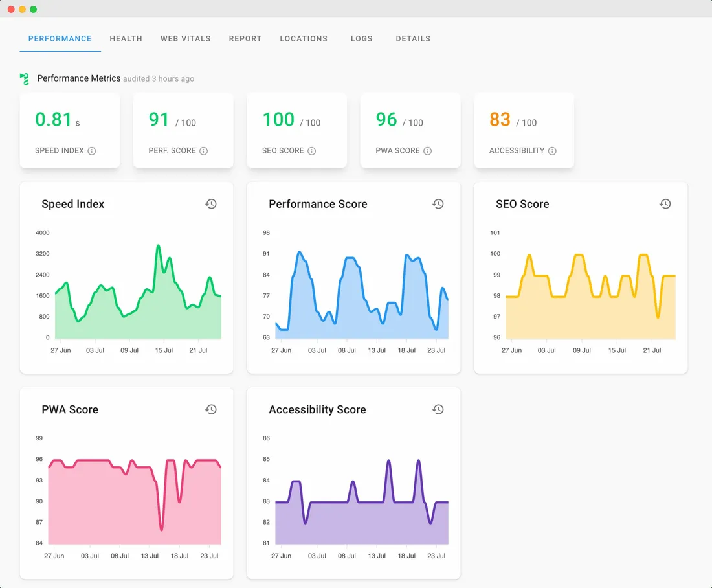Open the ACCESSIBILITY metric info icon
The width and height of the screenshot is (712, 588).
(x=552, y=151)
